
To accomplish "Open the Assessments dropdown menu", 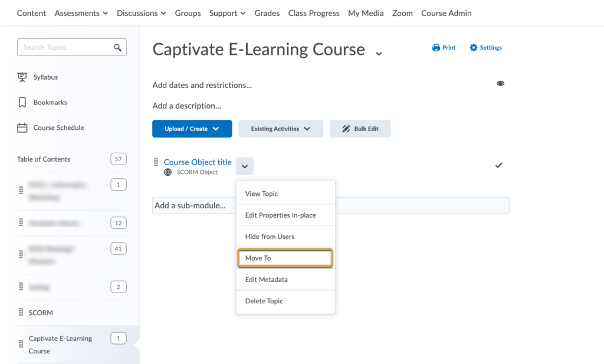I will (81, 13).
